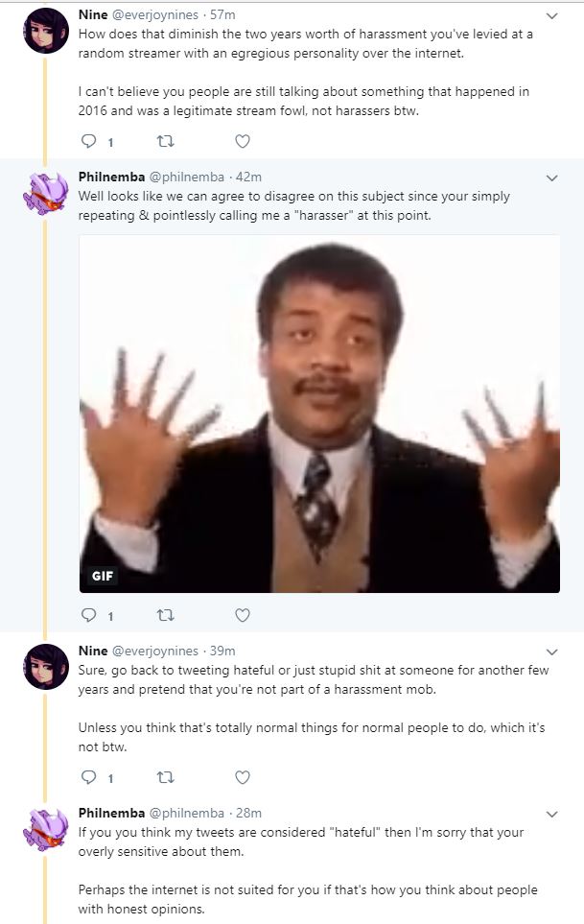Open options chevron on Philnemba's 28m tweet
This screenshot has width=584, height=924.
[x=551, y=814]
